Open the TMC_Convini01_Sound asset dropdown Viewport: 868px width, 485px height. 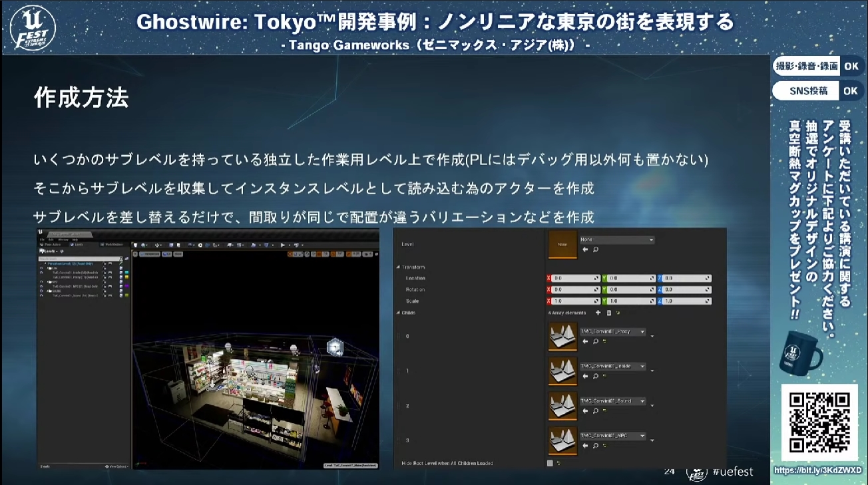click(613, 401)
